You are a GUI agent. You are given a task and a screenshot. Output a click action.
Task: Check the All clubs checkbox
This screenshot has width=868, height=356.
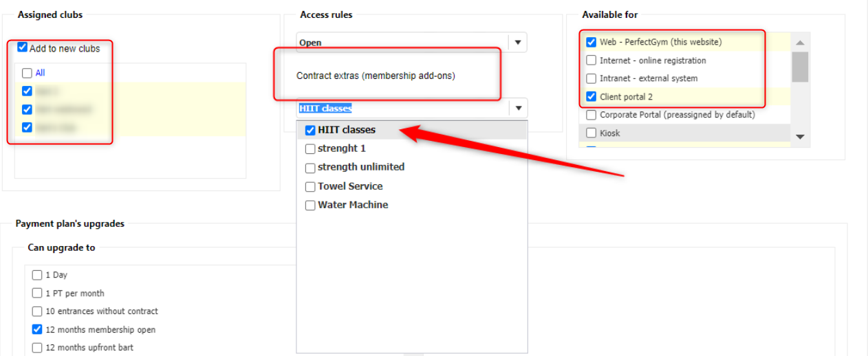pyautogui.click(x=27, y=73)
